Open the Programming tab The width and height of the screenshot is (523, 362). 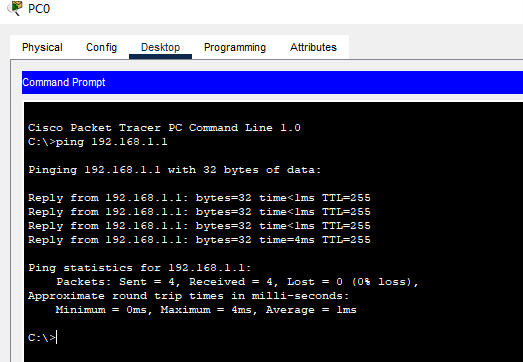[235, 47]
